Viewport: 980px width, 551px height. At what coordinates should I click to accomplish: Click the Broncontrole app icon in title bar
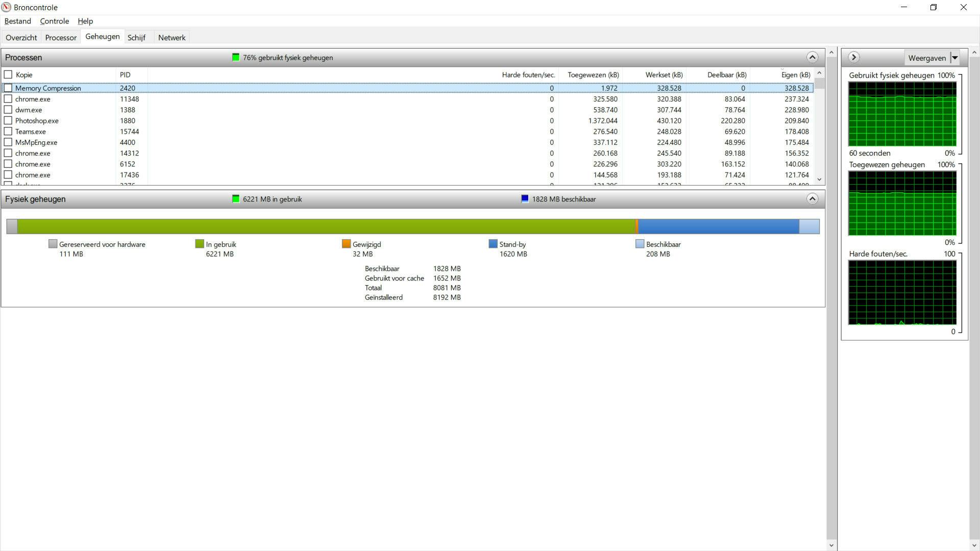click(x=6, y=7)
